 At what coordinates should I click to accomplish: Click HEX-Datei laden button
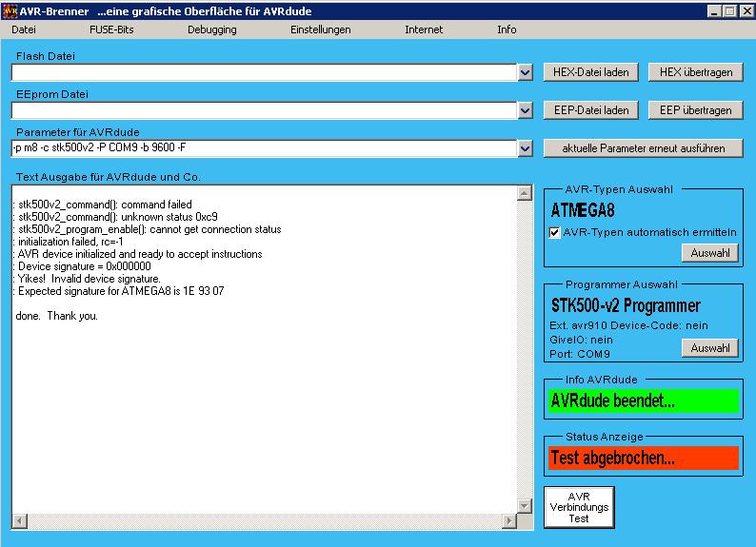(x=590, y=72)
